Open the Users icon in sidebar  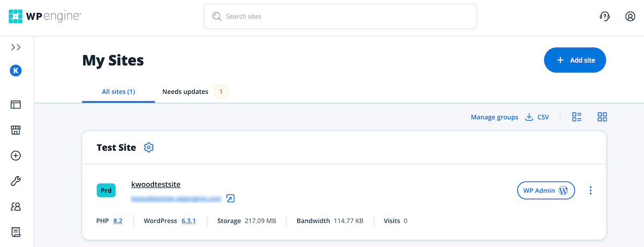(x=16, y=206)
